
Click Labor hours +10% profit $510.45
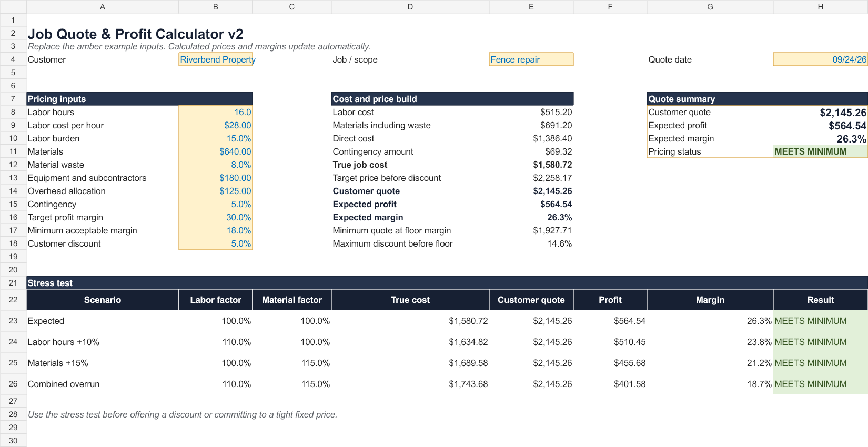tap(610, 342)
